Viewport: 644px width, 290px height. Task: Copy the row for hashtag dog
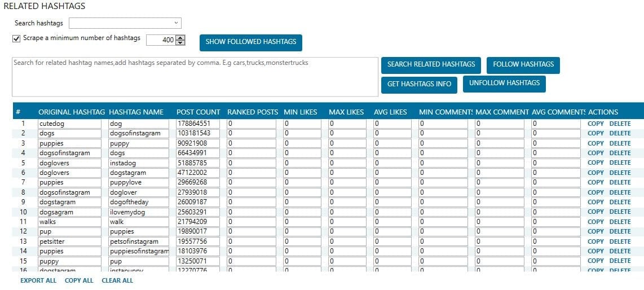[596, 124]
